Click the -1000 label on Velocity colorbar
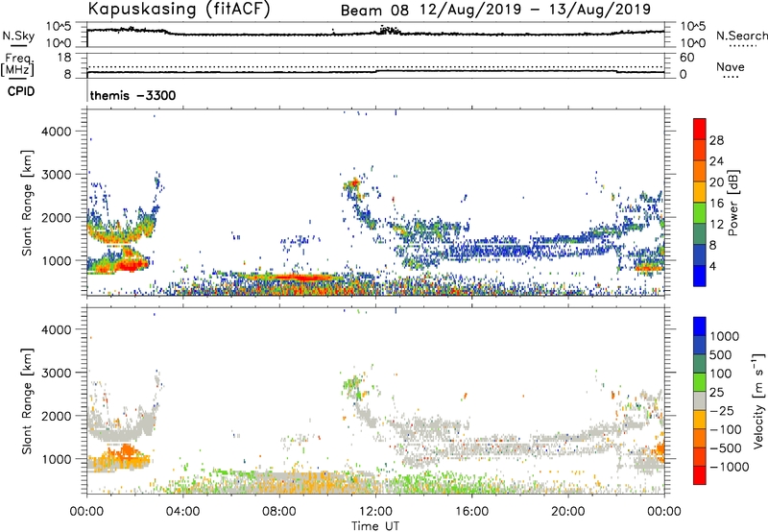768x532 pixels. click(x=730, y=467)
